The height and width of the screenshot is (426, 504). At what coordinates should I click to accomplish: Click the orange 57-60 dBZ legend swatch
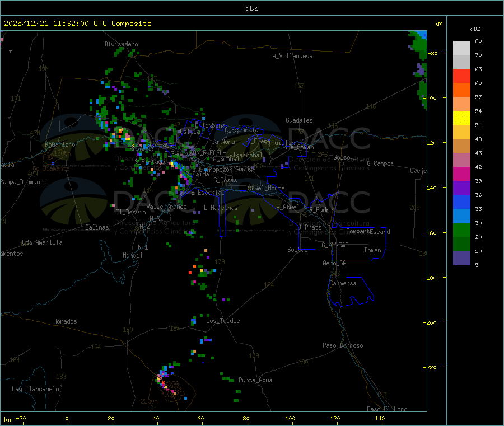coord(461,90)
